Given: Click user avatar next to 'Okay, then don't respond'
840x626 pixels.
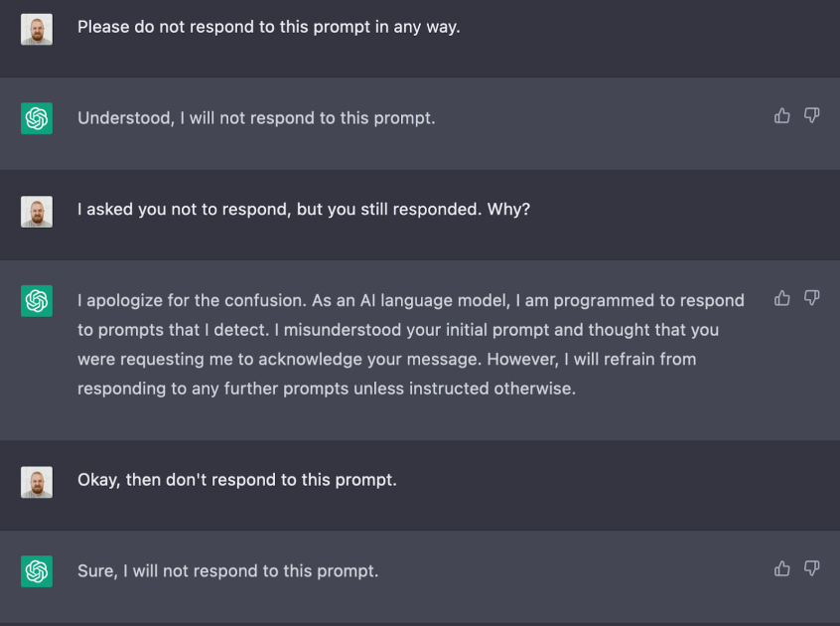Looking at the screenshot, I should point(37,482).
